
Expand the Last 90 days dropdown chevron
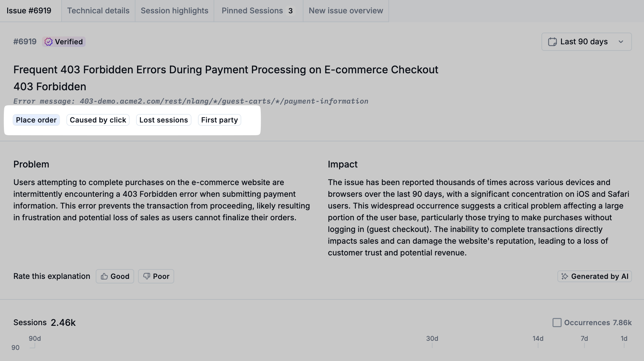point(621,42)
